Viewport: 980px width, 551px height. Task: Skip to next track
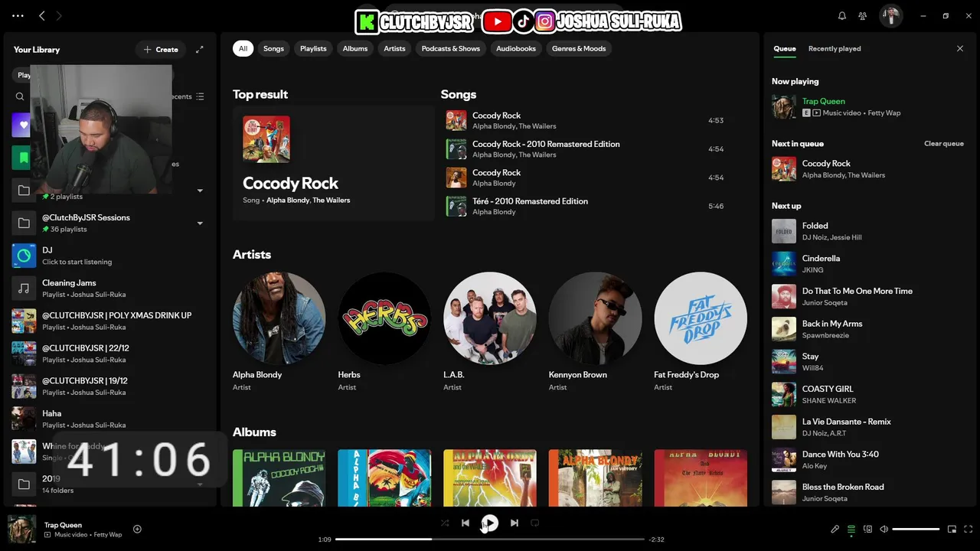pos(514,523)
